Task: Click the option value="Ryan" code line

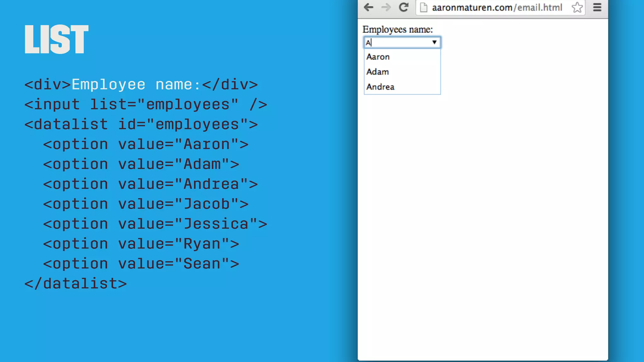Action: coord(141,244)
